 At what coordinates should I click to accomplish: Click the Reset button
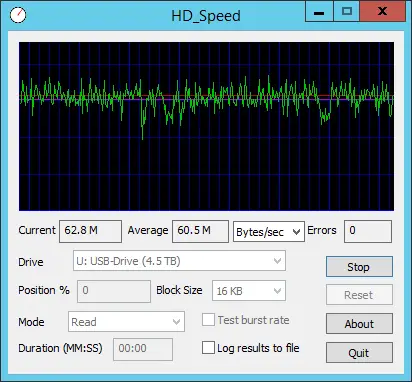(359, 295)
